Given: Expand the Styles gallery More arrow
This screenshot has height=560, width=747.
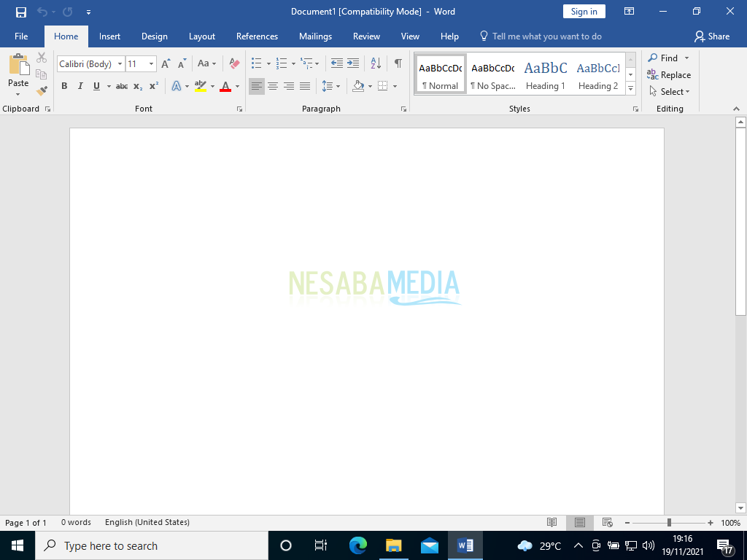Looking at the screenshot, I should point(631,88).
